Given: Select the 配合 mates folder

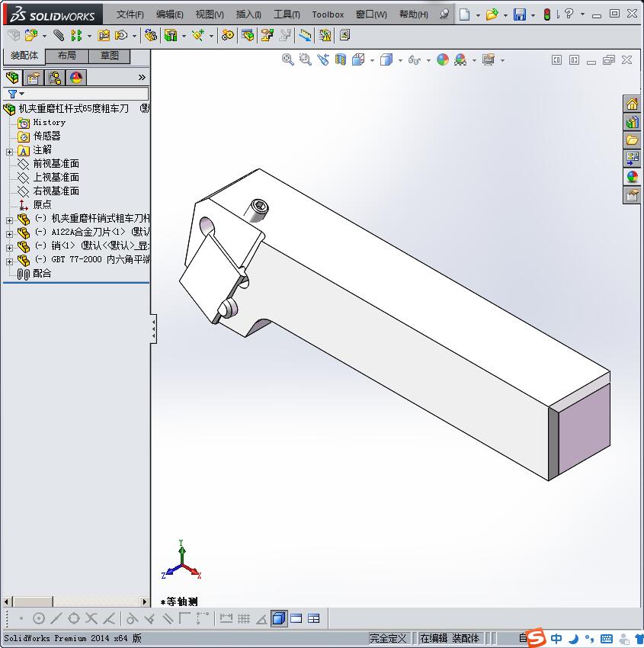Looking at the screenshot, I should point(42,273).
